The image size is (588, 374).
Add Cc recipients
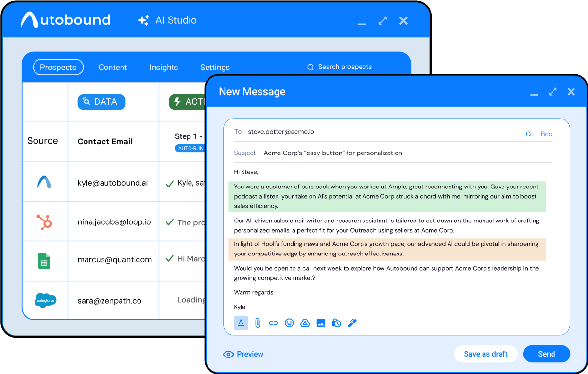pos(530,134)
